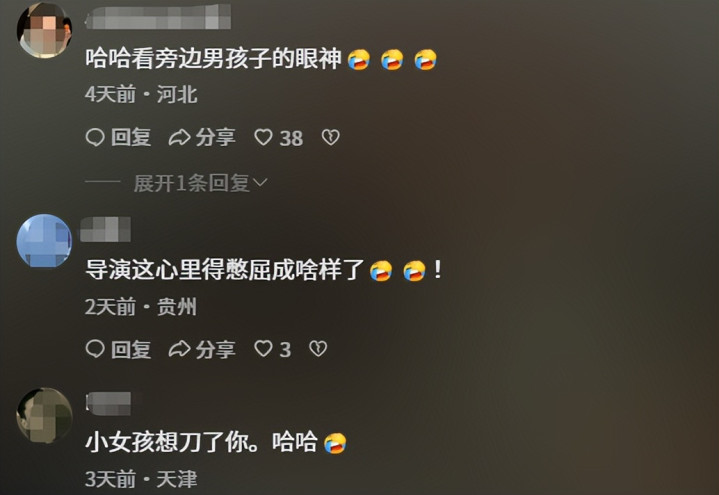Screen dimensions: 719x495
Task: Tap broken heart icon on 贵州 comment
Action: coord(318,349)
